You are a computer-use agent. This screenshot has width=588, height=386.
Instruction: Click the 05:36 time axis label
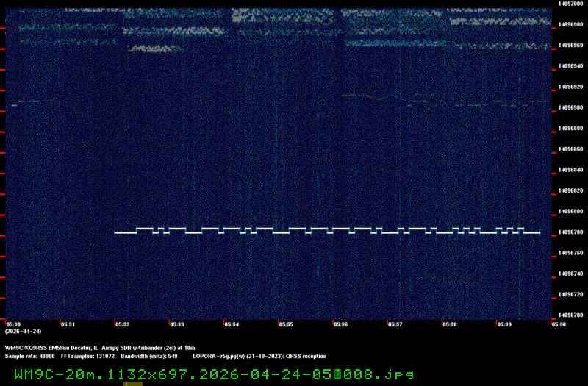click(x=340, y=324)
